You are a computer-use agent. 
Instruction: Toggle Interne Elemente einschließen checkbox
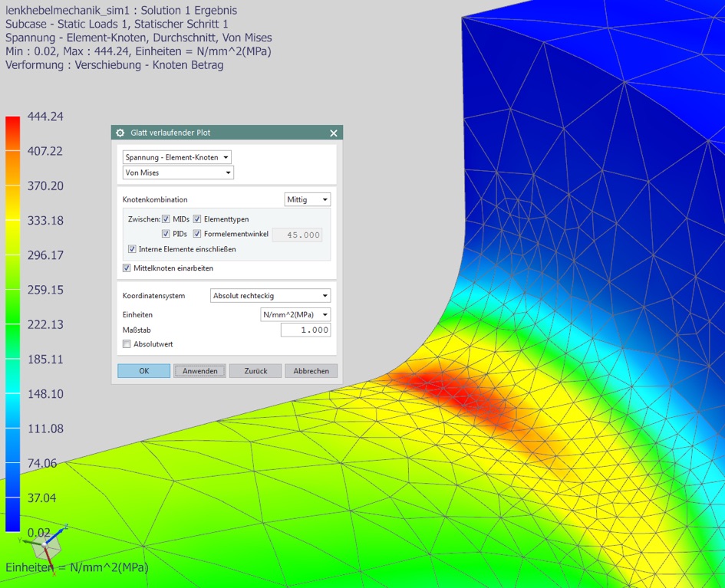tap(133, 249)
